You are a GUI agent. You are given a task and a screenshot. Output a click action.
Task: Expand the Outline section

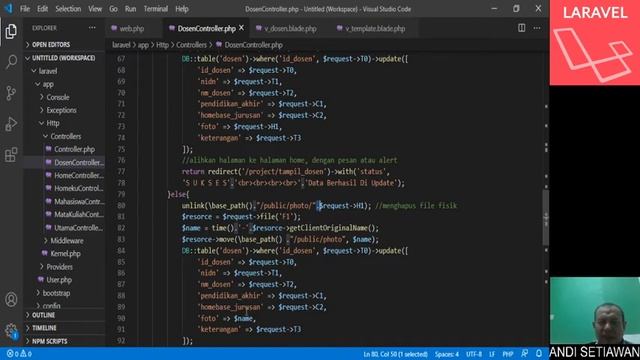point(63,315)
